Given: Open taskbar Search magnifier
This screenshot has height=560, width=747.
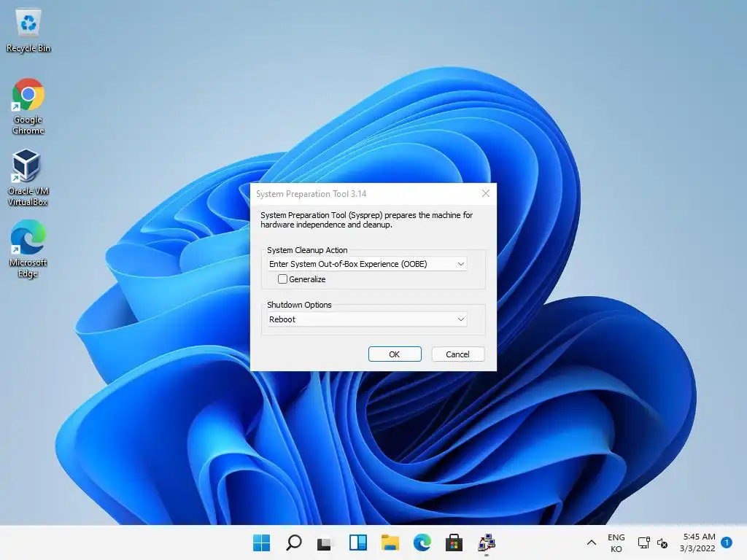Looking at the screenshot, I should pos(294,542).
